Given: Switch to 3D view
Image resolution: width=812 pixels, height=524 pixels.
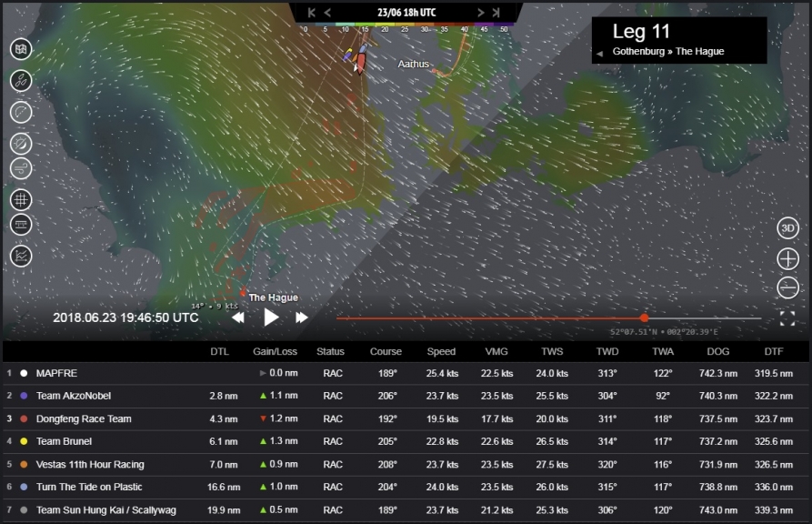Looking at the screenshot, I should (787, 228).
